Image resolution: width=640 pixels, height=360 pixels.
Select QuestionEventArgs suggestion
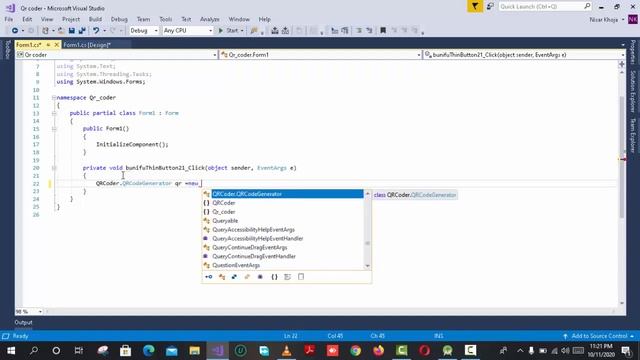click(x=283, y=265)
